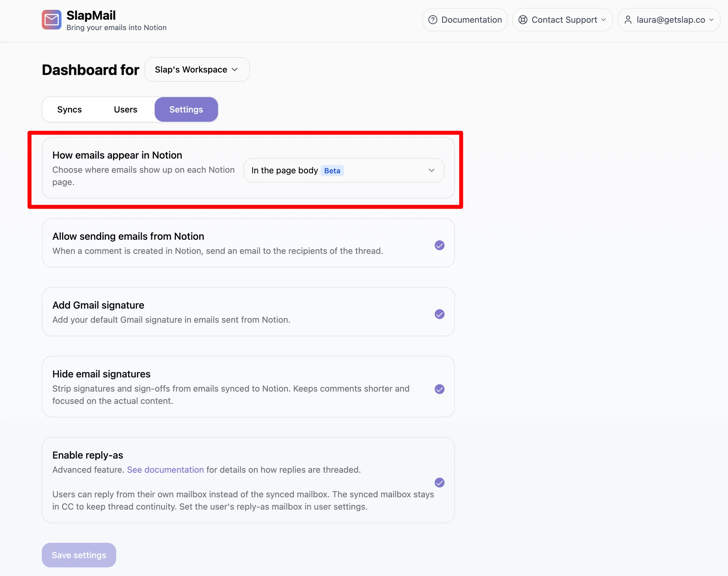Select the Settings tab
728x576 pixels.
click(x=186, y=110)
